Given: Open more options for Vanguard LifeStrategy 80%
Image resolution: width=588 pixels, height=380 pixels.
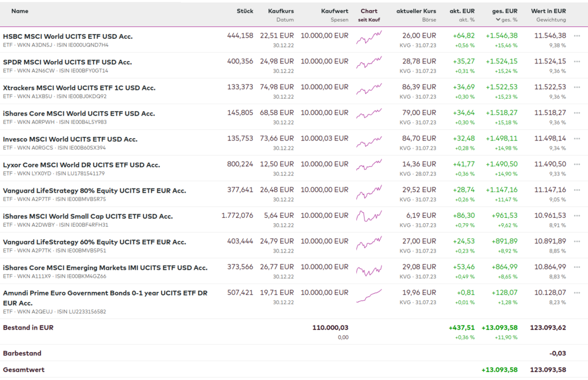Looking at the screenshot, I should tap(577, 190).
